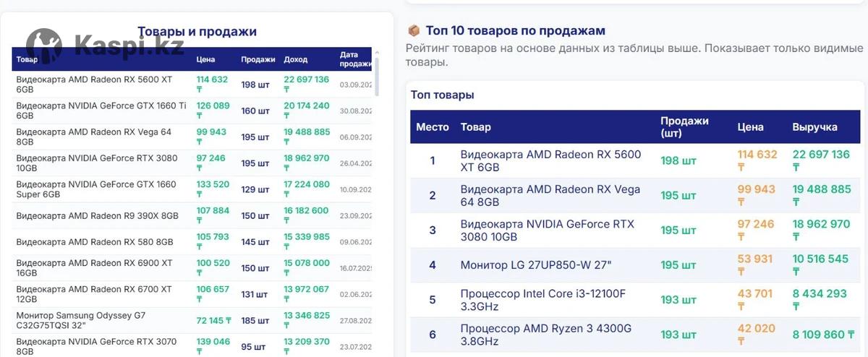The image size is (868, 357).
Task: Click the Товары и продажи heading
Action: 197,32
